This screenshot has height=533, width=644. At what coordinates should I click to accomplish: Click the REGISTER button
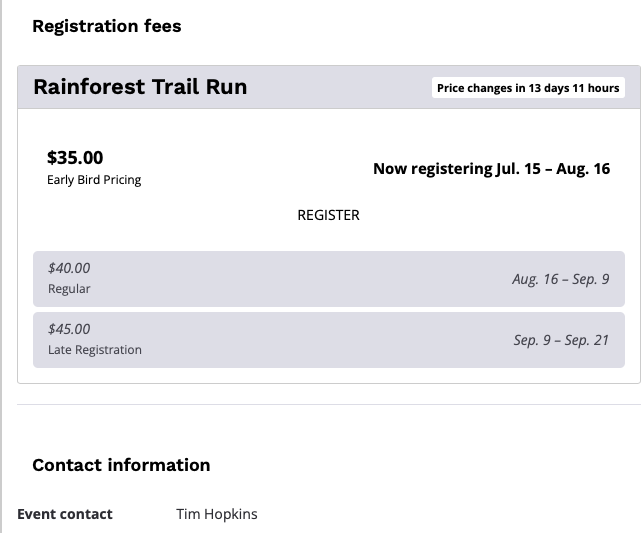point(328,215)
